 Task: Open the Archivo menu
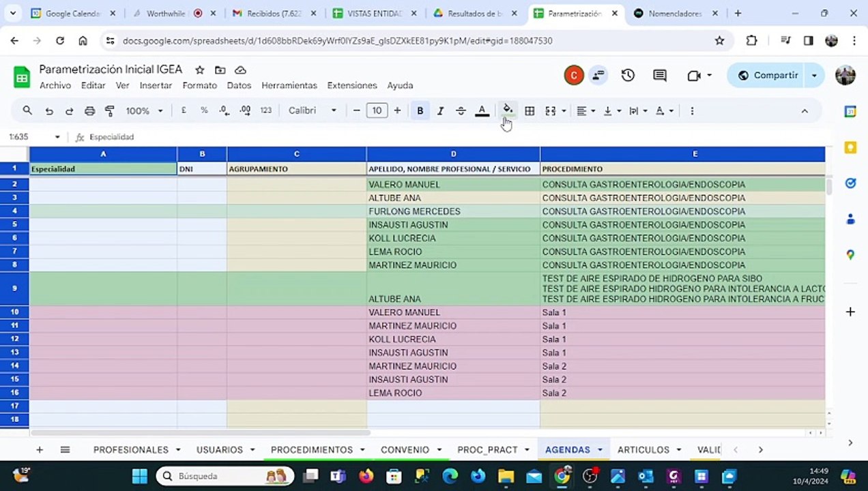(x=55, y=85)
